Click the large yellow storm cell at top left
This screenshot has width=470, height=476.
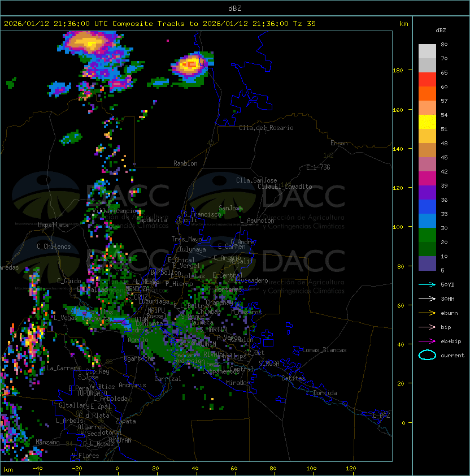point(88,42)
